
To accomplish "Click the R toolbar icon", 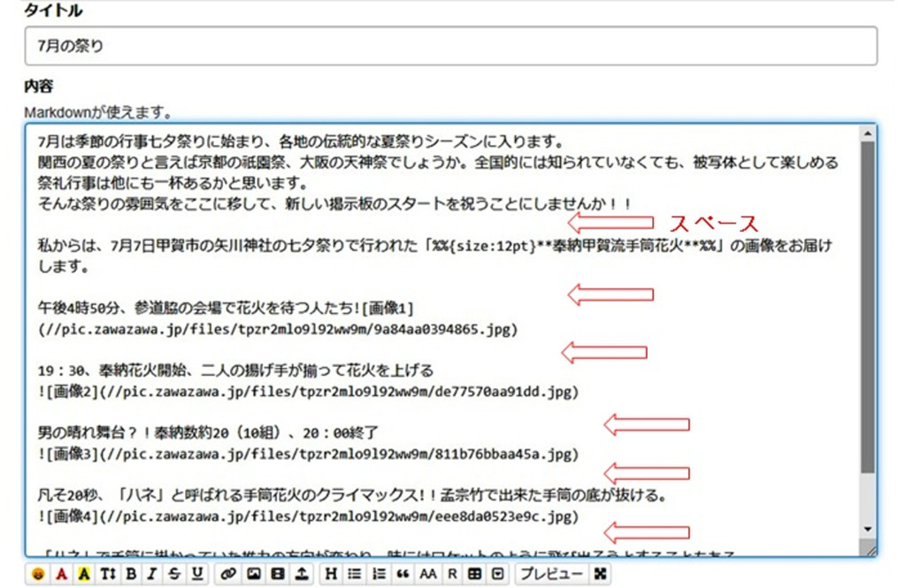I will tap(452, 574).
